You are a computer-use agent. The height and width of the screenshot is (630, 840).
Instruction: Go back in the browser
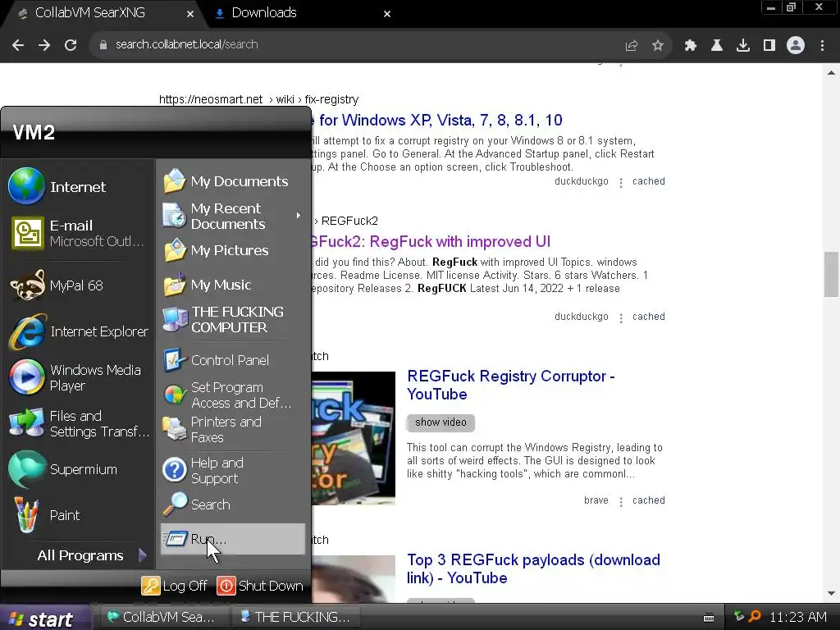18,45
